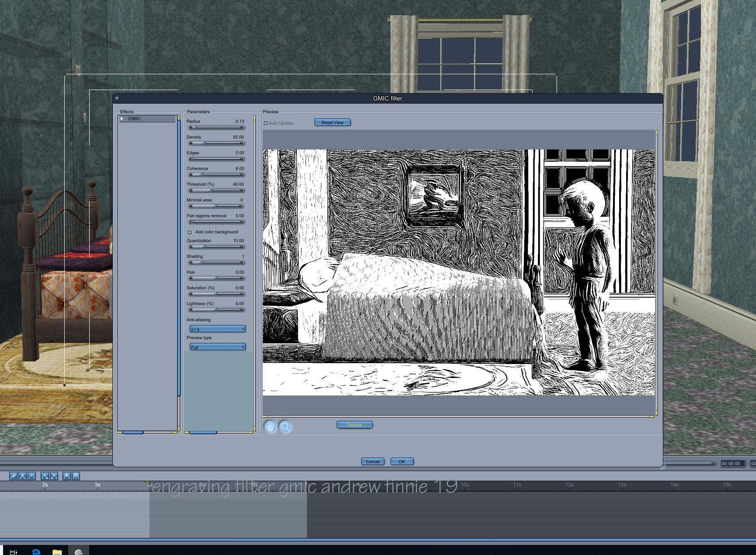Click the Threshold (%) slider track
This screenshot has width=756, height=555.
tap(216, 190)
